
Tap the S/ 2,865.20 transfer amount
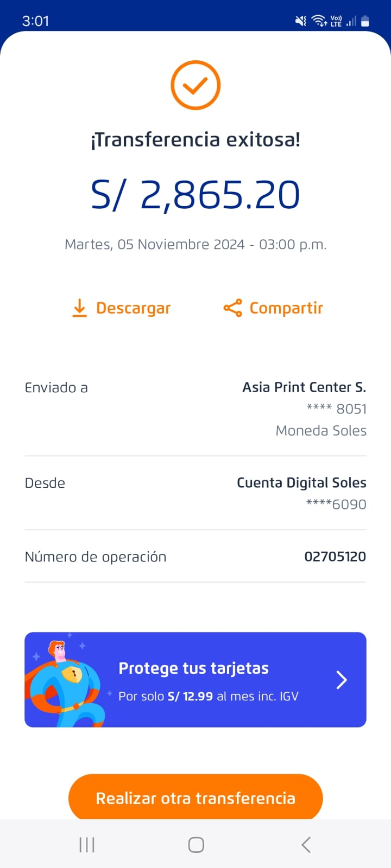tap(195, 195)
